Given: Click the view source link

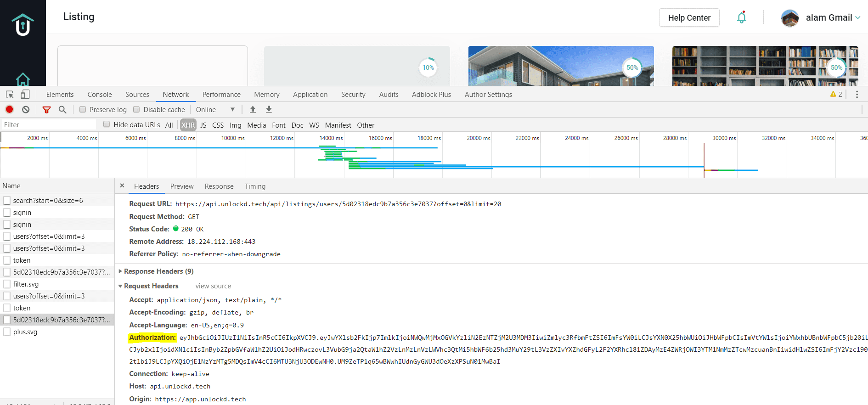Looking at the screenshot, I should [213, 286].
